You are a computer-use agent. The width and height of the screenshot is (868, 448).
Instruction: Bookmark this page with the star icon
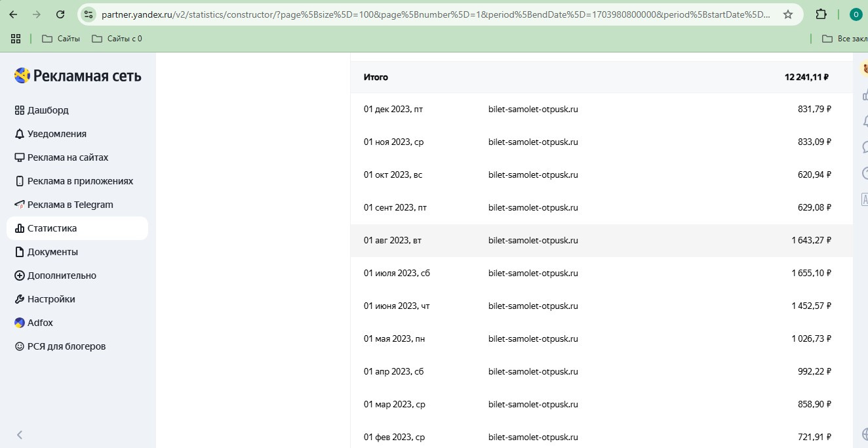tap(788, 14)
